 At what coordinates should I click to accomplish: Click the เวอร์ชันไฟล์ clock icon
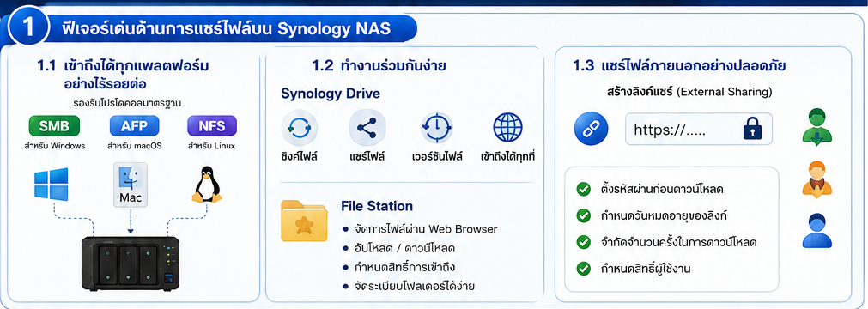click(437, 128)
